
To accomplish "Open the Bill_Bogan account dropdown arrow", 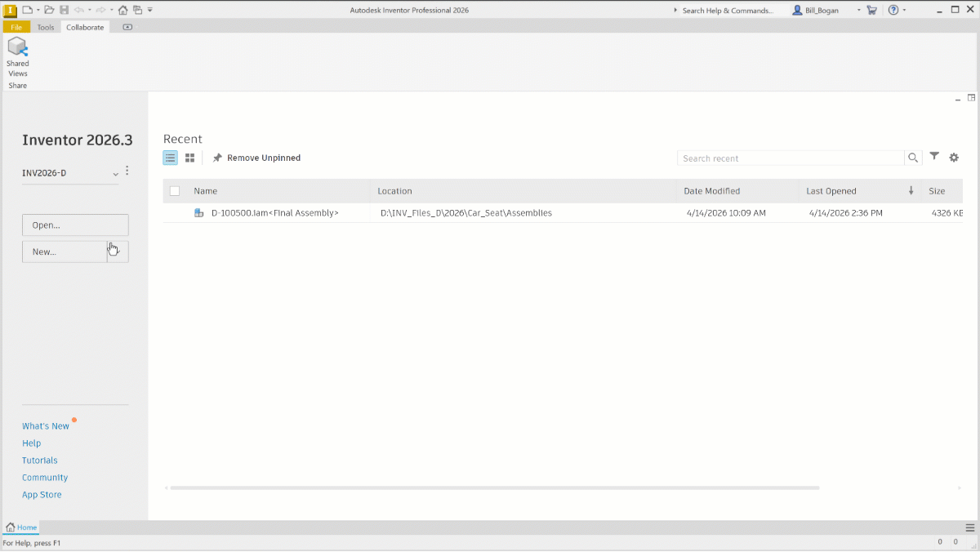I will tap(858, 11).
